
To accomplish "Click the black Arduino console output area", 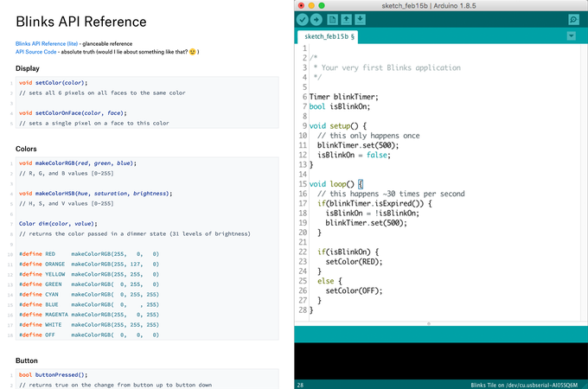I will 441,360.
